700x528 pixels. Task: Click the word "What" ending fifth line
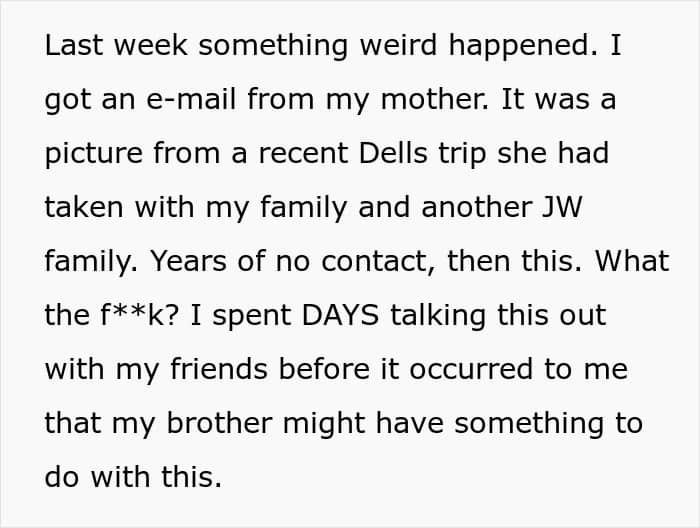[632, 262]
